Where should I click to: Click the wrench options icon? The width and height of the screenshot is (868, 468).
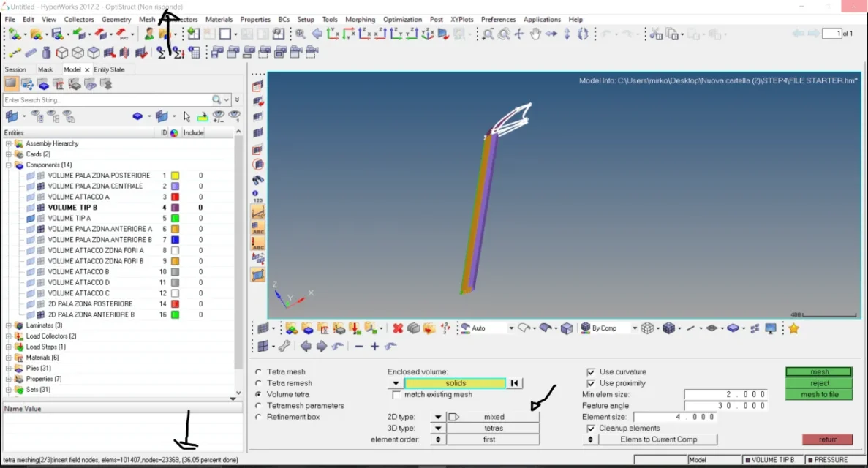284,346
